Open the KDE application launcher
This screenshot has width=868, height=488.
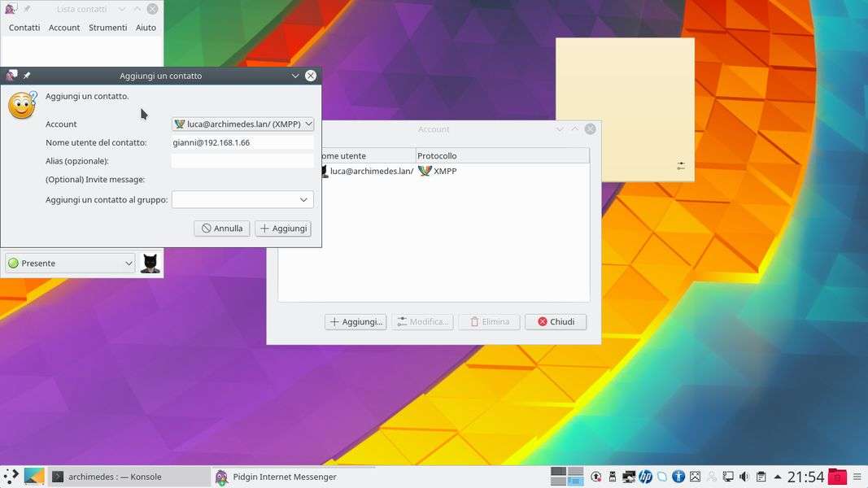[11, 477]
